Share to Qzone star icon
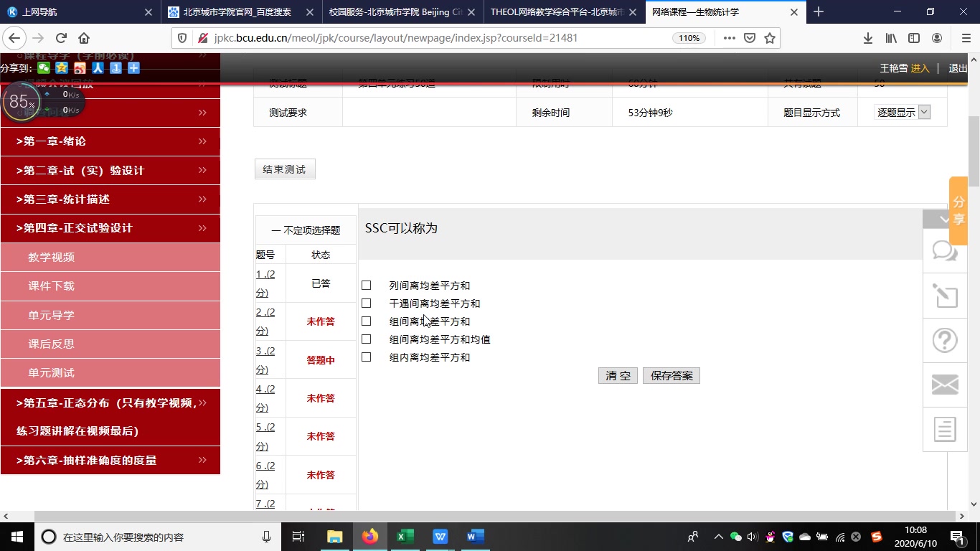 [x=62, y=68]
